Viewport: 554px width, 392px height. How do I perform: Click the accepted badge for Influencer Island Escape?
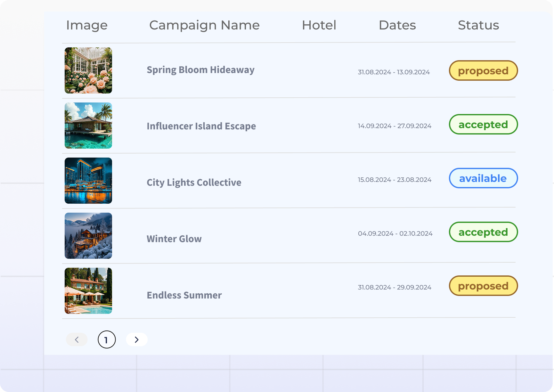[x=483, y=124]
